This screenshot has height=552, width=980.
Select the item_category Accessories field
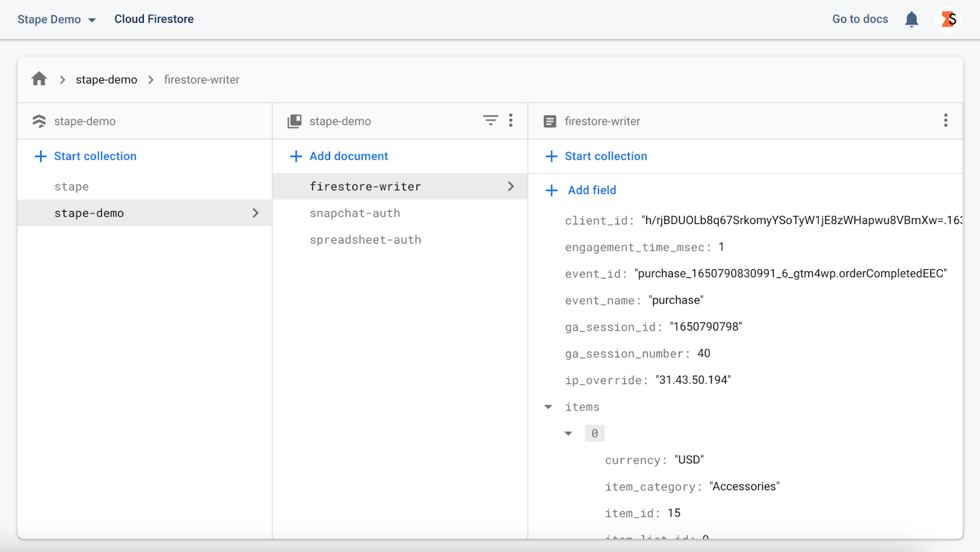[692, 487]
